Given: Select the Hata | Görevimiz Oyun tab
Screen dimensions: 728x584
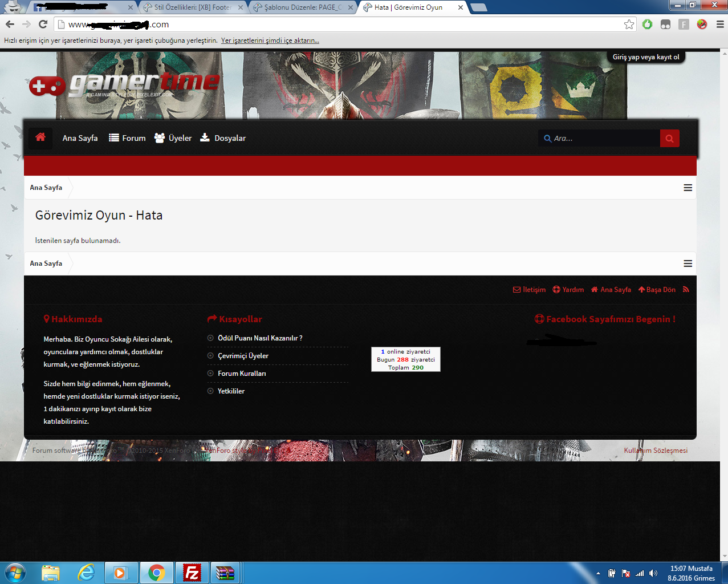Looking at the screenshot, I should [413, 7].
